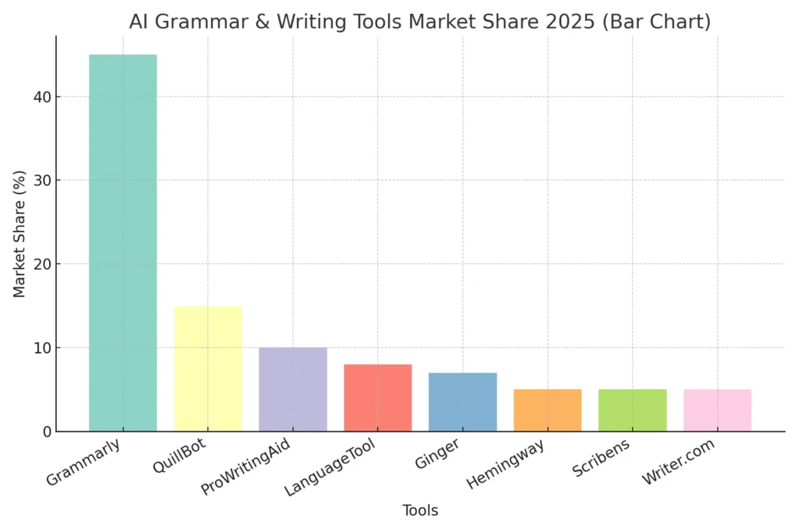
Task: Click the 0 y-axis tick label
Action: [x=48, y=432]
